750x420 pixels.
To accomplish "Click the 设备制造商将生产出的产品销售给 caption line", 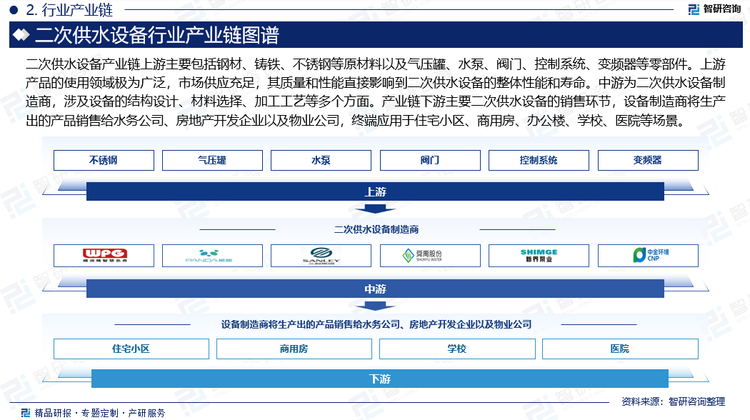I will (x=376, y=324).
